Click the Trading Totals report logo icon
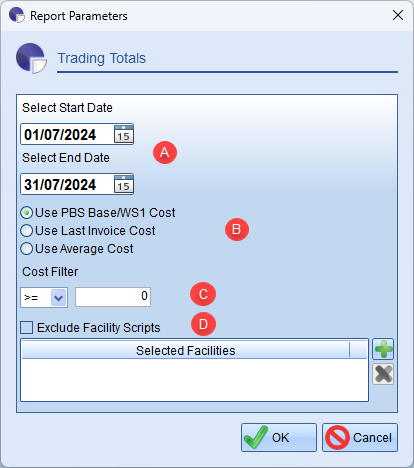The height and width of the screenshot is (468, 414). [31, 58]
